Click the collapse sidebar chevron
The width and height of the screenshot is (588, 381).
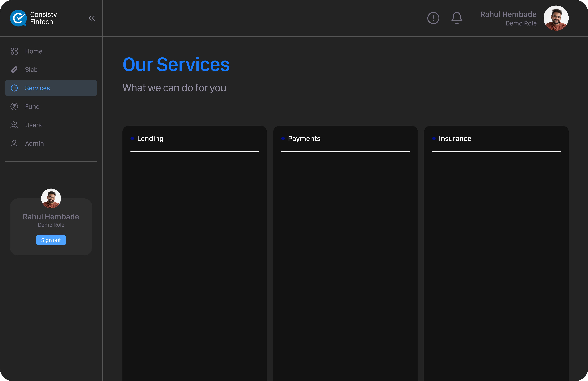[92, 18]
